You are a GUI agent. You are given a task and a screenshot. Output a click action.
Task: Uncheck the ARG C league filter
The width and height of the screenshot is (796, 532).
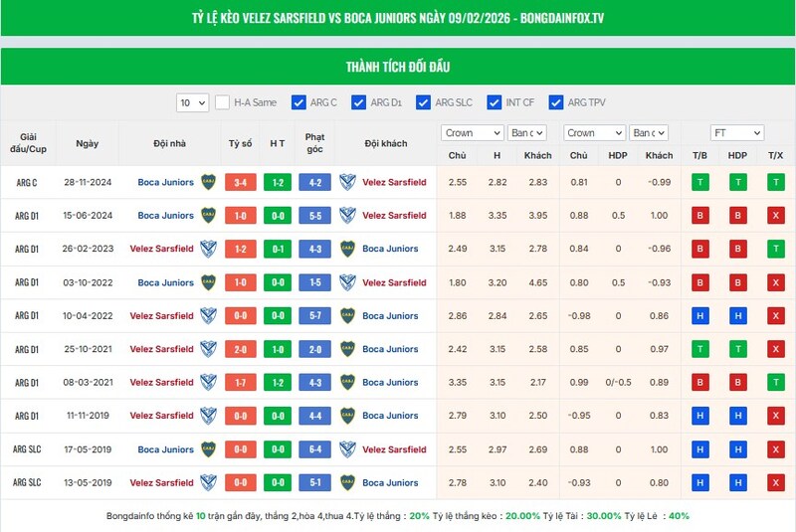(298, 102)
